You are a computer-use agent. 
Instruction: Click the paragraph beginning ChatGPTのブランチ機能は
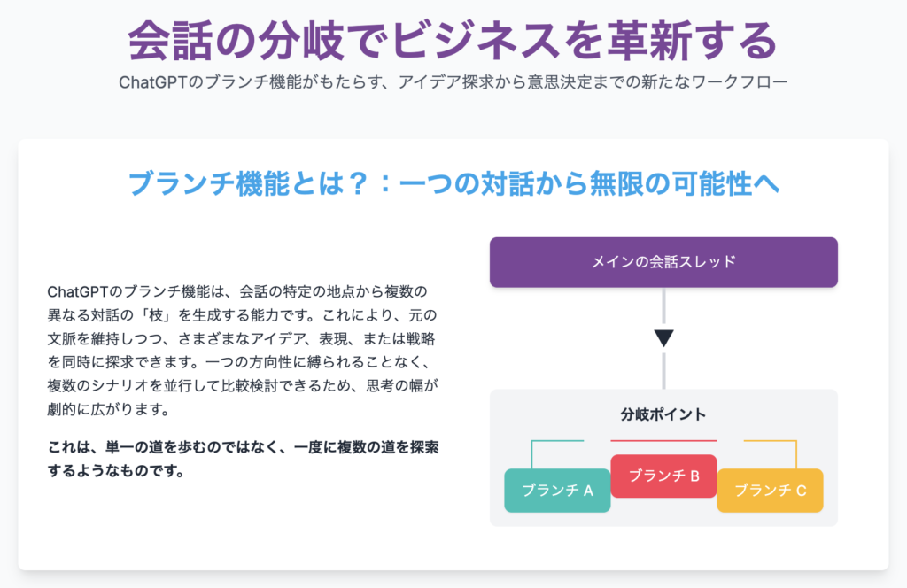tap(243, 351)
